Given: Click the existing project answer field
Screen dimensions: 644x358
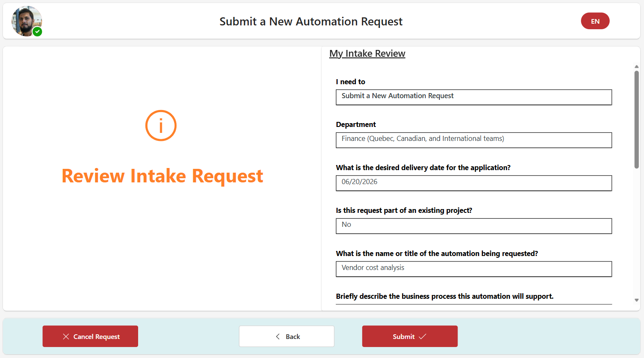Looking at the screenshot, I should click(474, 226).
